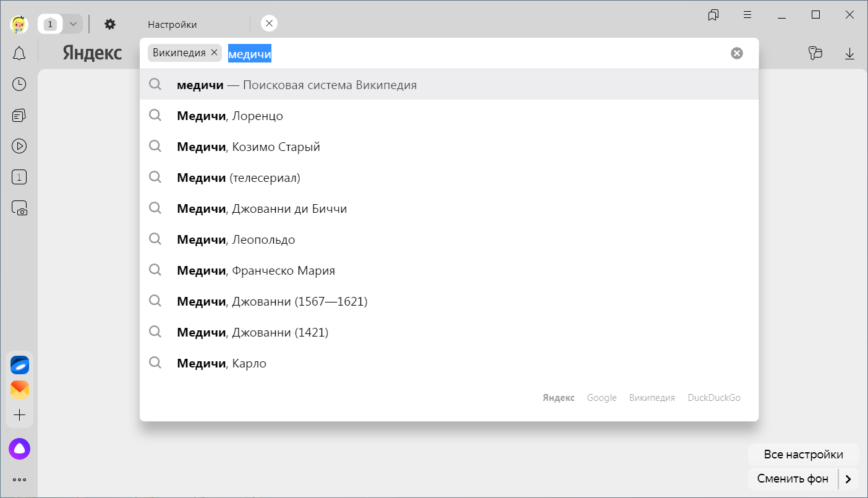Open the bookmarks icon in title bar
The image size is (868, 498).
[713, 15]
